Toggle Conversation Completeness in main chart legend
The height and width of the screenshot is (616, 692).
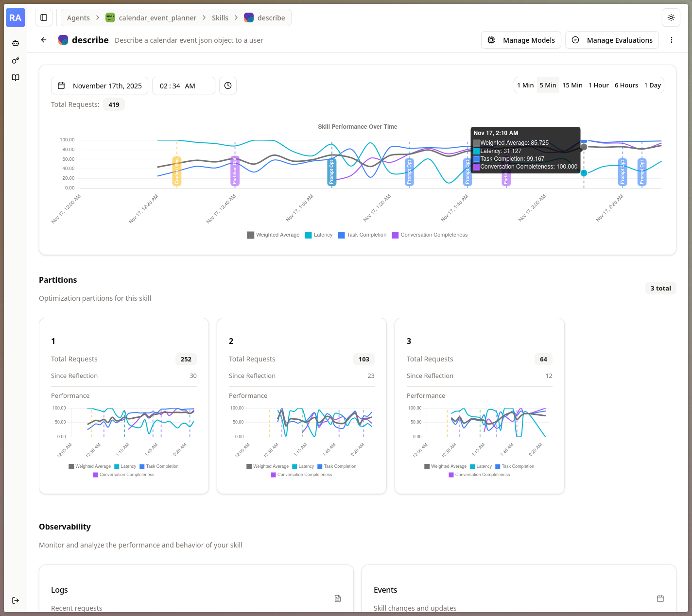[x=430, y=235]
